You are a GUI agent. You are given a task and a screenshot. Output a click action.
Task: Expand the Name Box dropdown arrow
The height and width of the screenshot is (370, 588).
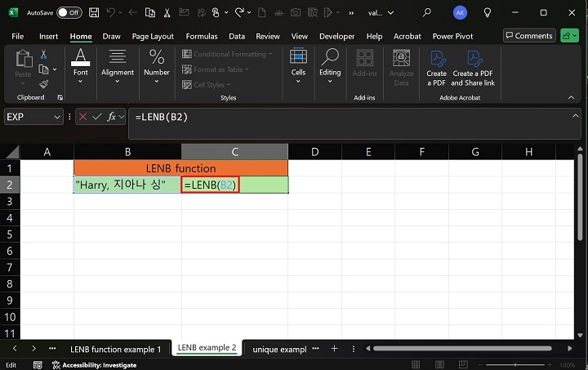tap(57, 117)
